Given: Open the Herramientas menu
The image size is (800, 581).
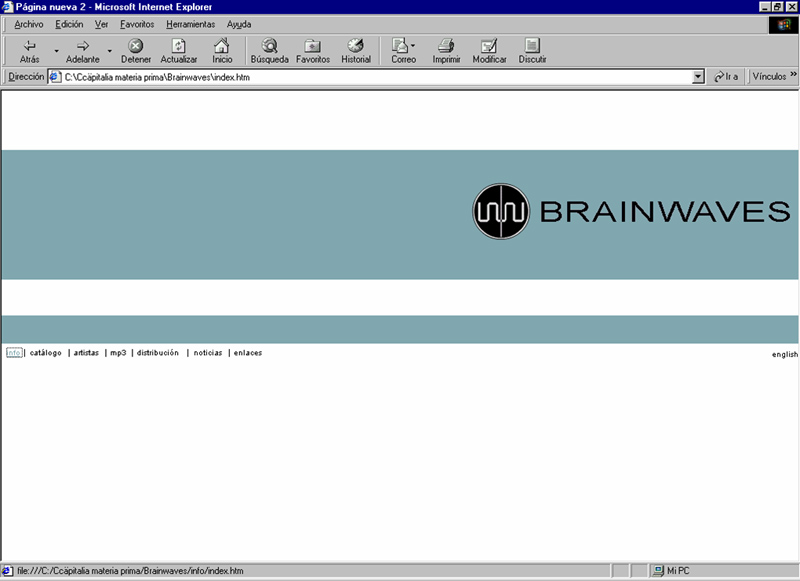Looking at the screenshot, I should point(190,24).
